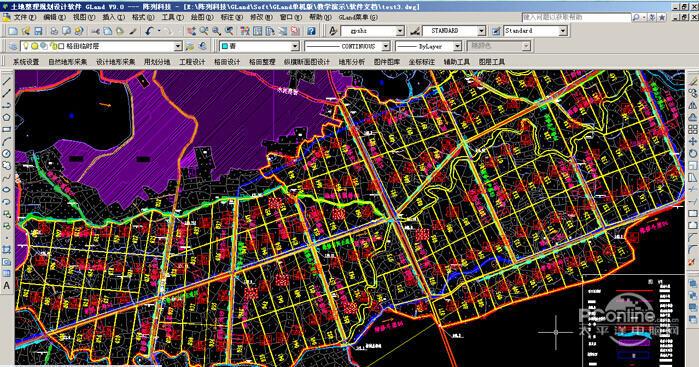Toggle the layer freeze sun icon

coord(34,46)
